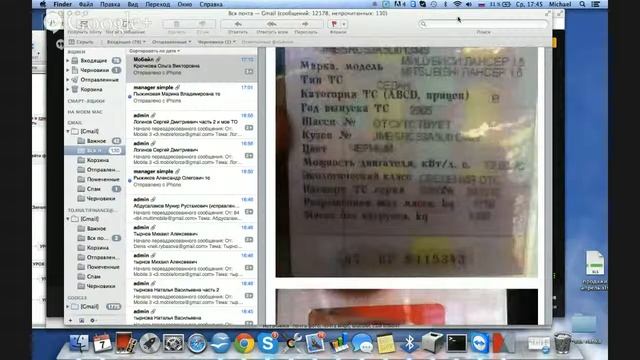Select the Важное folder with unread badge
Screen dimensions: 640x360
pyautogui.click(x=95, y=141)
